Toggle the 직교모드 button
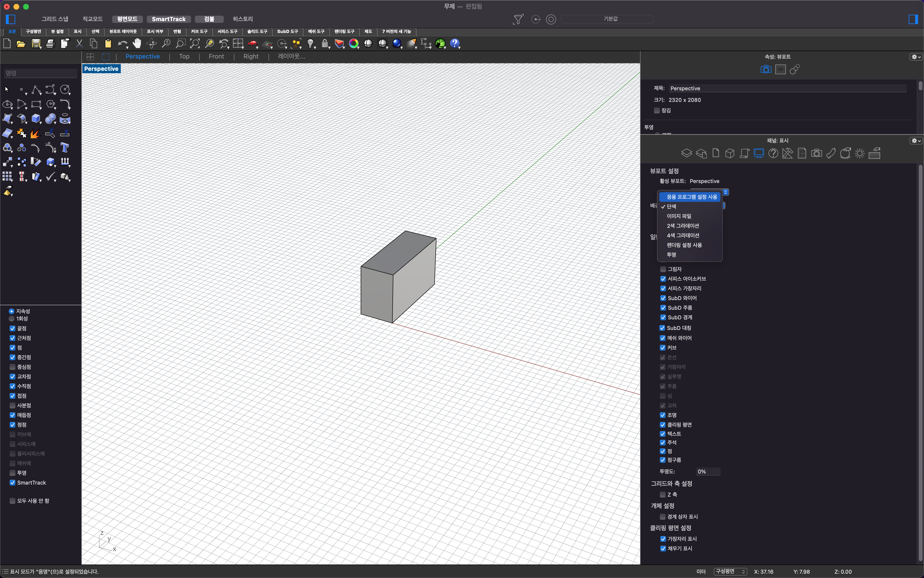924x578 pixels. pos(92,19)
